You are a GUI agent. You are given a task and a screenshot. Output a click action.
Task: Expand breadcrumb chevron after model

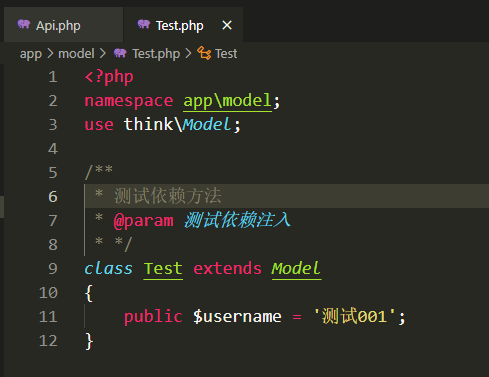click(x=103, y=53)
